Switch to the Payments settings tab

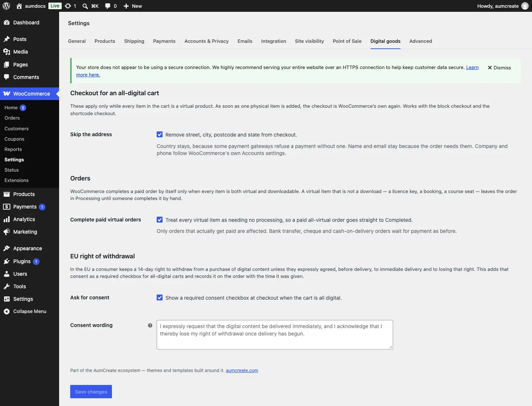pos(164,41)
